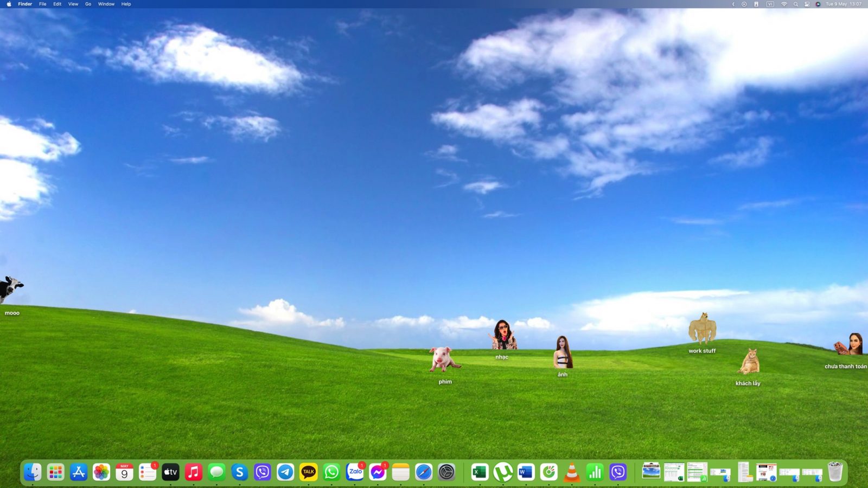Viewport: 868px width, 488px height.
Task: Activate Siri from menu bar
Action: point(818,4)
